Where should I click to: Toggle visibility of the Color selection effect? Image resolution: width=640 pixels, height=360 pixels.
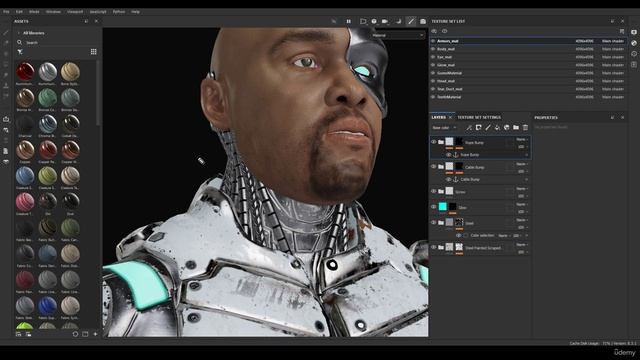click(458, 236)
